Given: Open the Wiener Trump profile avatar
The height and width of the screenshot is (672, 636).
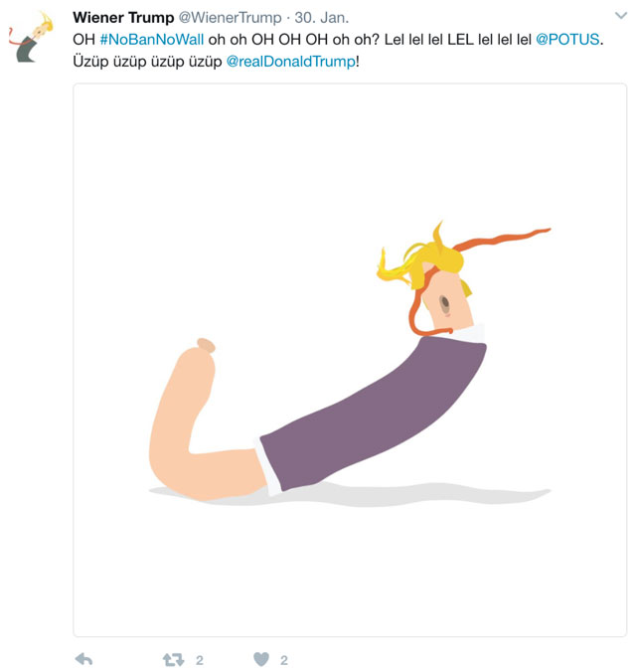Looking at the screenshot, I should click(x=31, y=38).
